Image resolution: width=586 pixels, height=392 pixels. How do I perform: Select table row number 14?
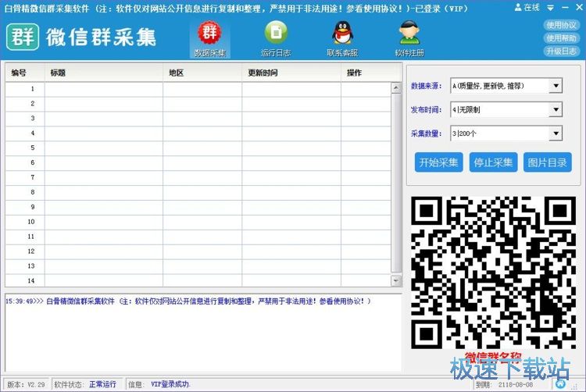point(198,281)
